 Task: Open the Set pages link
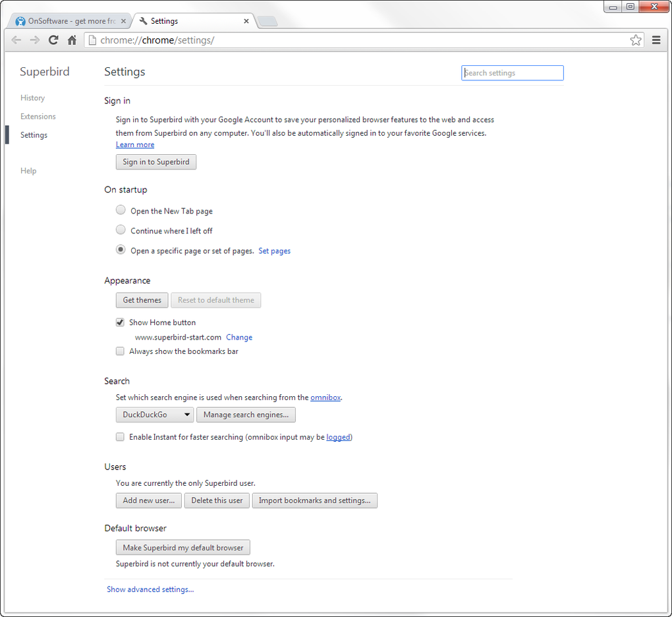point(274,251)
